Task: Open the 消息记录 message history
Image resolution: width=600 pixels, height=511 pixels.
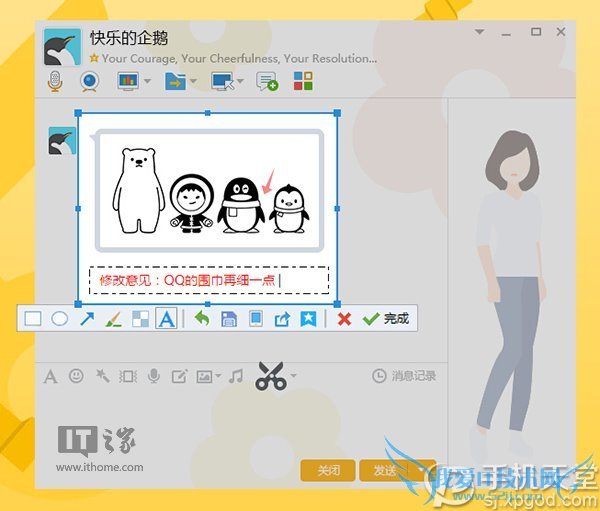Action: (x=404, y=376)
